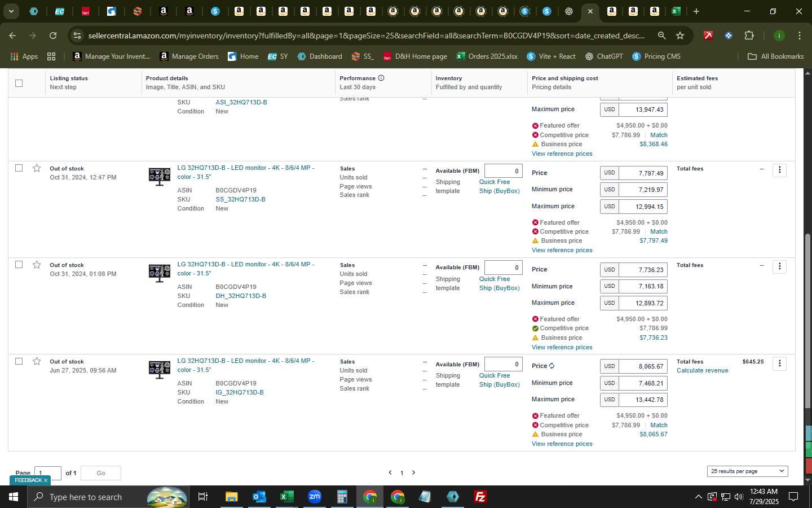Screen dimensions: 812x508
Task: Open monitor thumbnail for SS_32HQ713D-B listing
Action: coord(160,177)
